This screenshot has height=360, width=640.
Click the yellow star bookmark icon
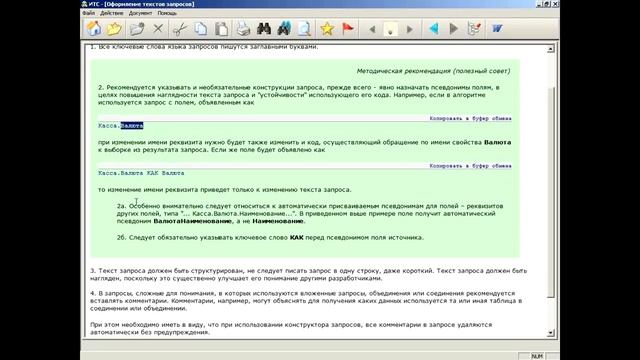tap(327, 29)
